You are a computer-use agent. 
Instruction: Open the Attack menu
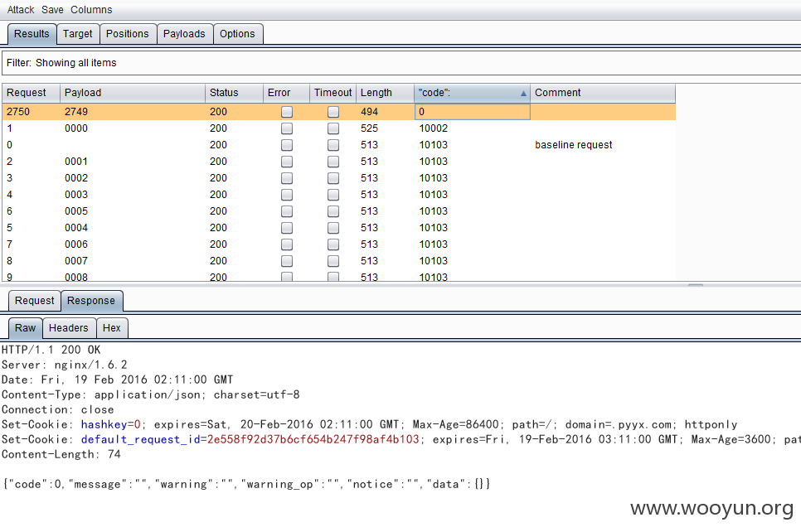pos(21,10)
